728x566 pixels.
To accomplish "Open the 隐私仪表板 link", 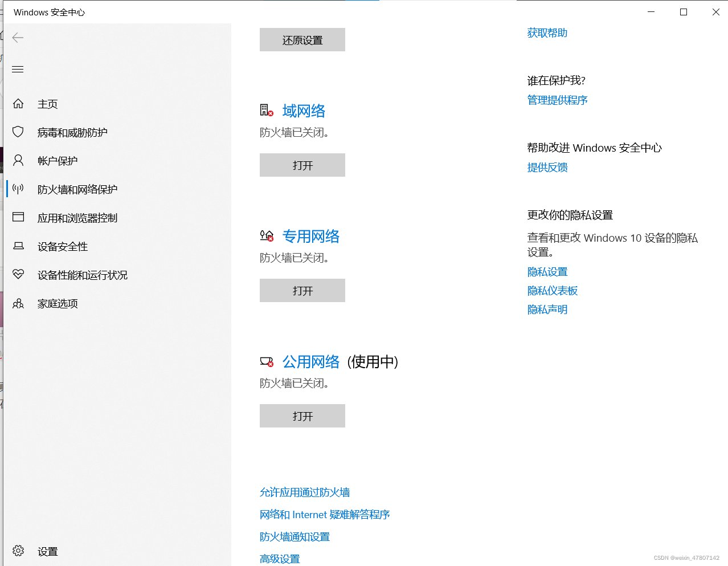I will [x=553, y=291].
